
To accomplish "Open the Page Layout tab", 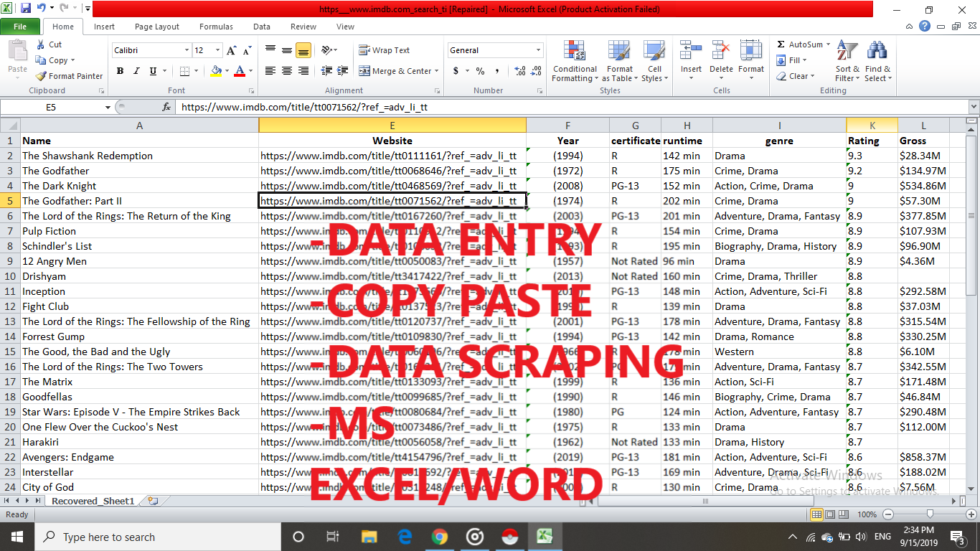I will (156, 27).
